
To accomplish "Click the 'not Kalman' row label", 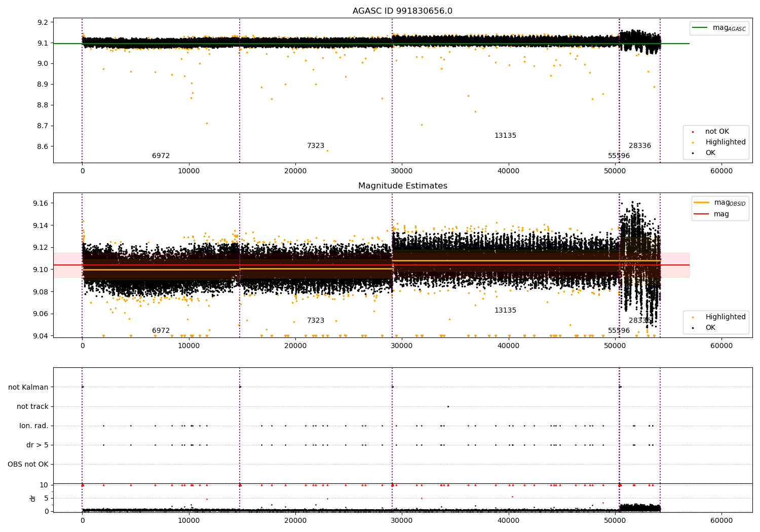I will 28,388.
